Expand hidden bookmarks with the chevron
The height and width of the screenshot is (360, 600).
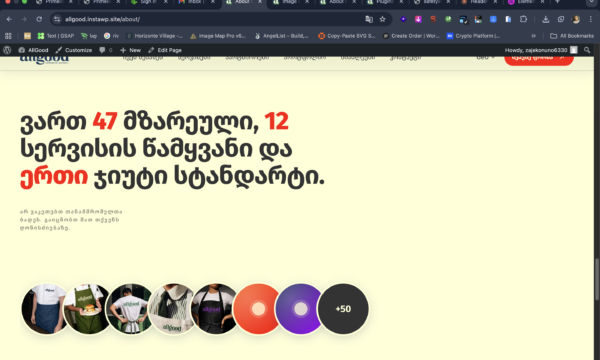(533, 36)
